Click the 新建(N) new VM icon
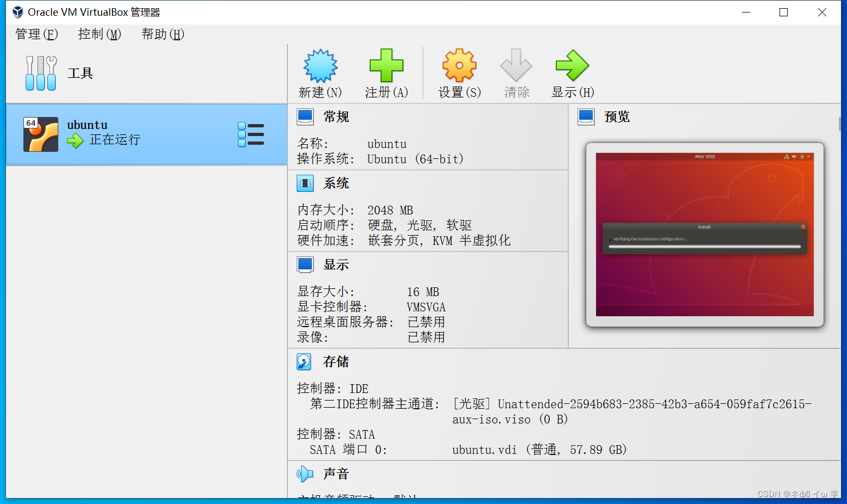Image resolution: width=847 pixels, height=504 pixels. click(321, 66)
